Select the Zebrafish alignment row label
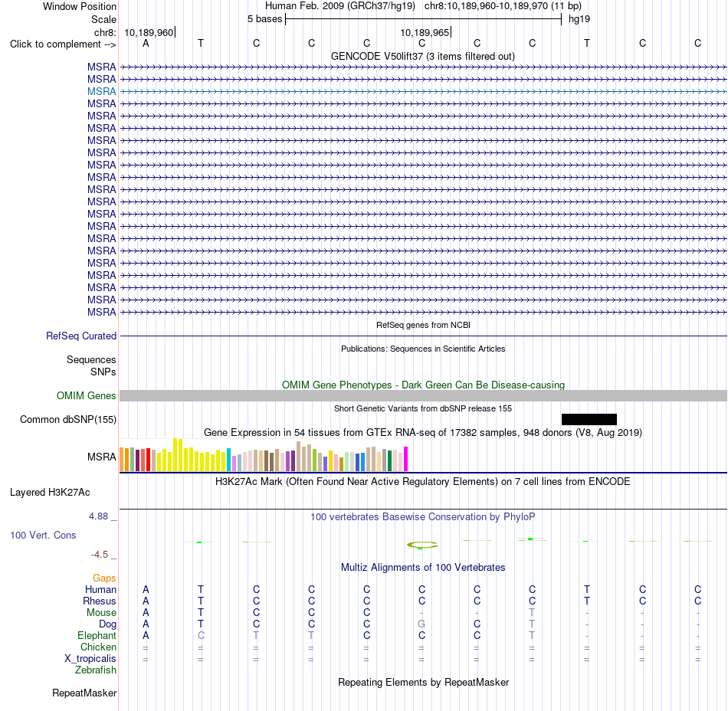Image resolution: width=728 pixels, height=711 pixels. click(96, 670)
